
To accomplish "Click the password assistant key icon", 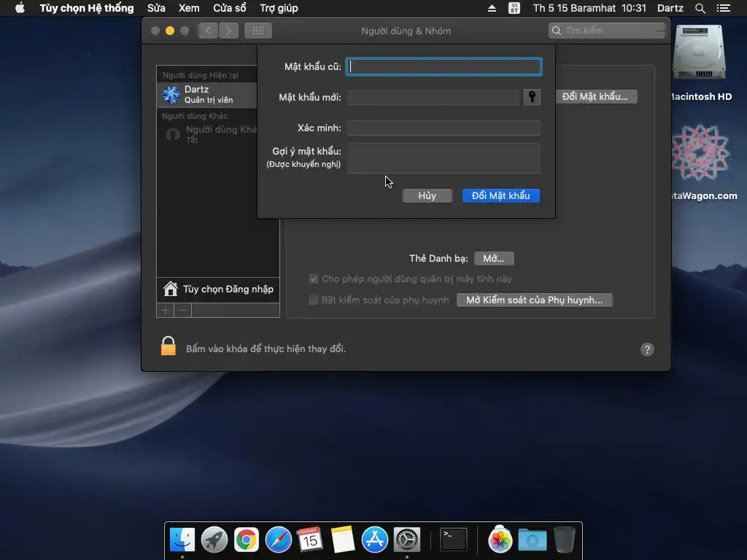I will 532,97.
